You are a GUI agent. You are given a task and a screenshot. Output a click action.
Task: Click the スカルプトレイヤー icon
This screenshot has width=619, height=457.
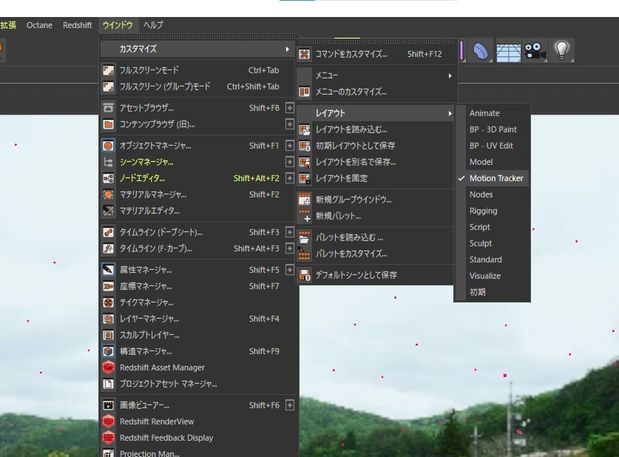pos(108,335)
